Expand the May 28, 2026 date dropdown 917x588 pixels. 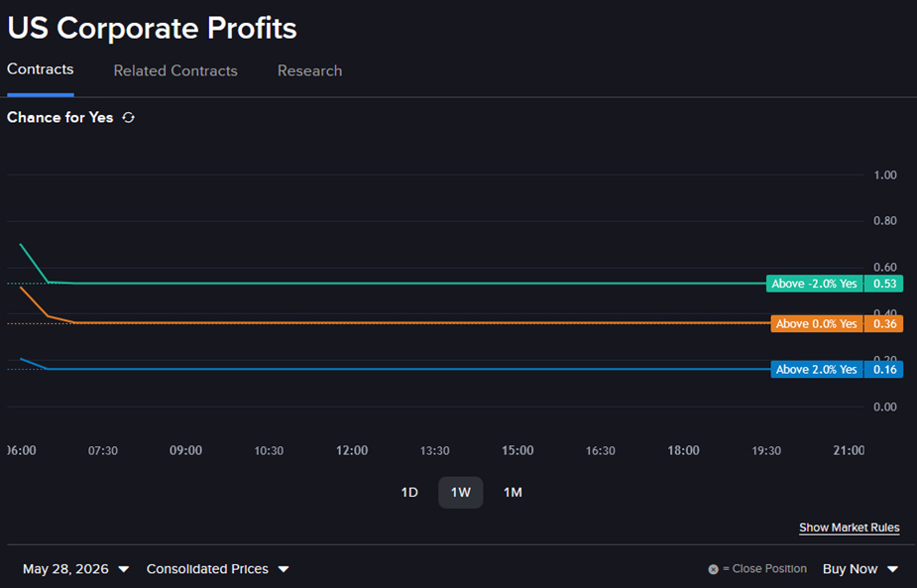point(76,569)
